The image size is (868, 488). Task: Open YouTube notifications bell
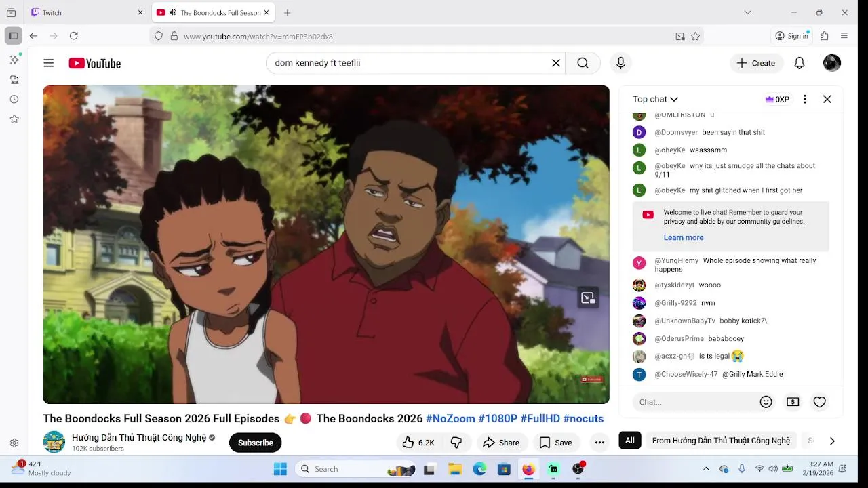click(800, 63)
